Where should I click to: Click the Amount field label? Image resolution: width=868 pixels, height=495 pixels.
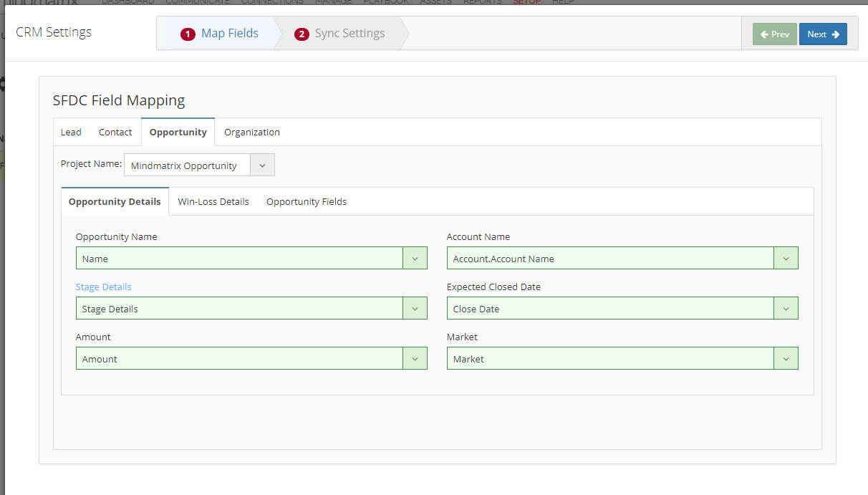(x=94, y=337)
